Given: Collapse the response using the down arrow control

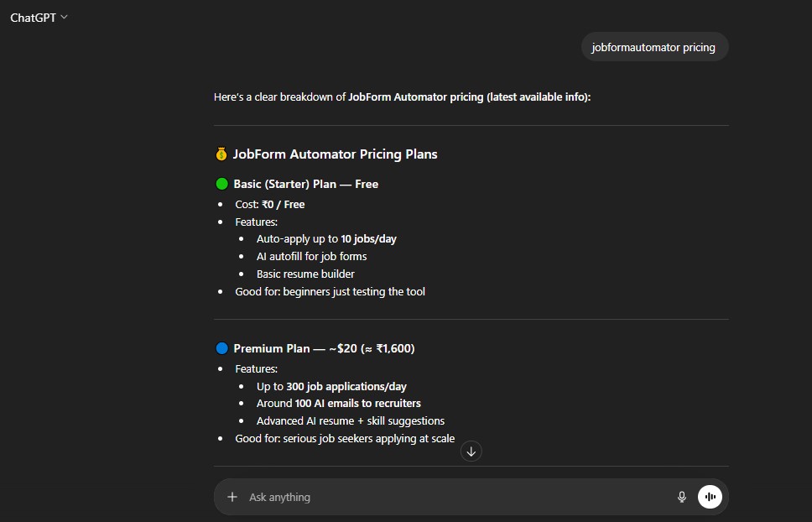Looking at the screenshot, I should pyautogui.click(x=471, y=451).
